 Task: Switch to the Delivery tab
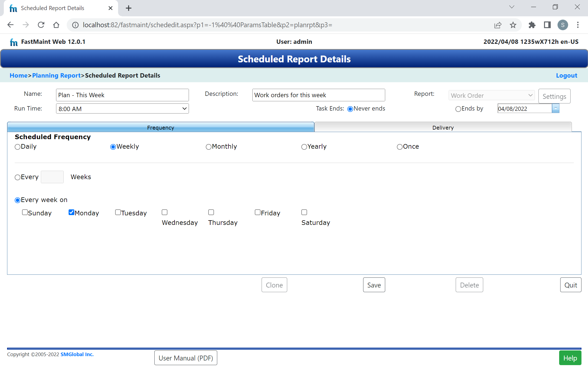[443, 127]
